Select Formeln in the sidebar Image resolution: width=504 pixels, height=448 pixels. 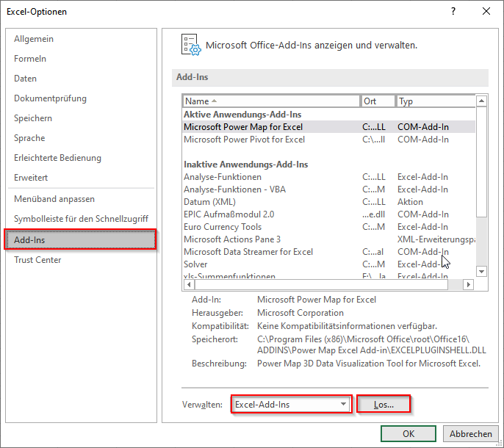(81, 59)
